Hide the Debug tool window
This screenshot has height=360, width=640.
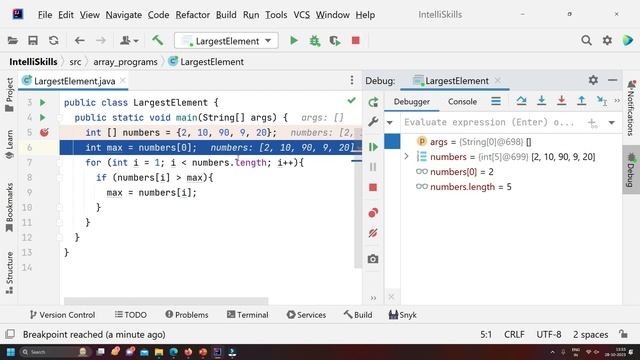click(x=613, y=80)
